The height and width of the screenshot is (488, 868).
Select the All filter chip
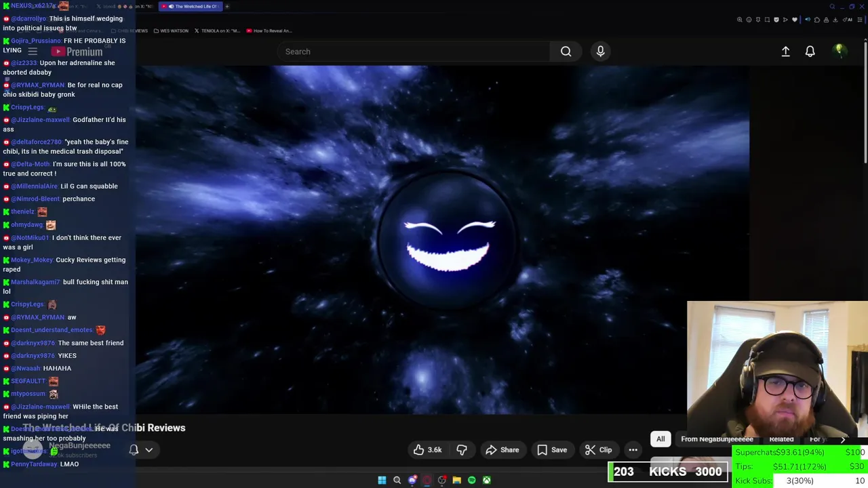pyautogui.click(x=660, y=439)
